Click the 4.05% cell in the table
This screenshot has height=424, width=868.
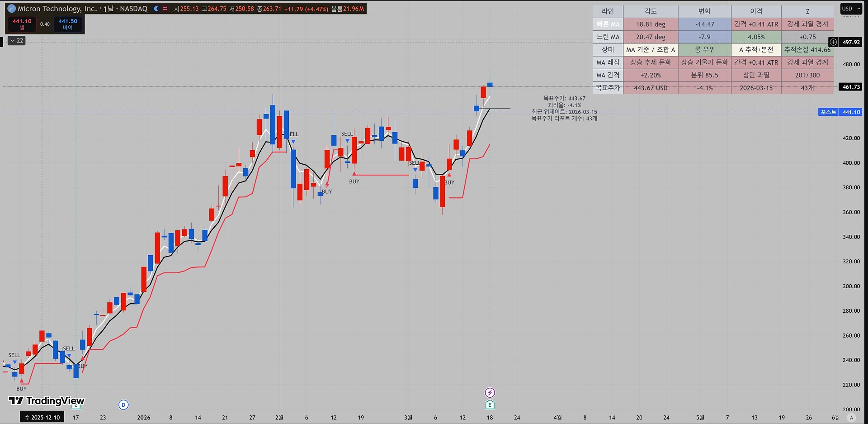click(756, 37)
